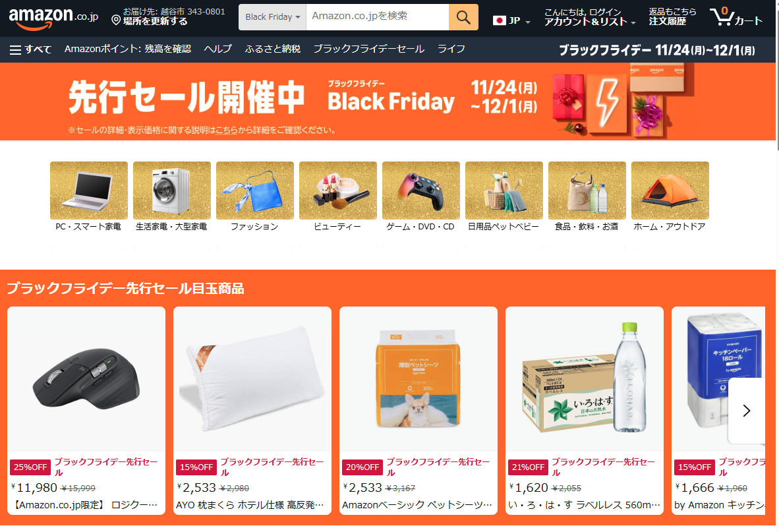The width and height of the screenshot is (779, 532).
Task: Open Amazonポイント: 残高を確認 link
Action: tap(128, 49)
